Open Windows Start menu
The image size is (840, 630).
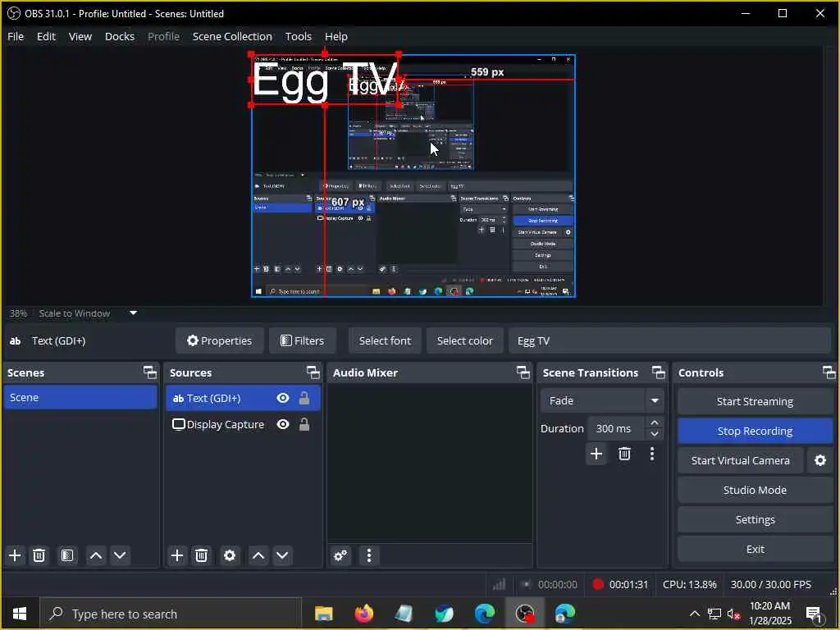coord(20,614)
